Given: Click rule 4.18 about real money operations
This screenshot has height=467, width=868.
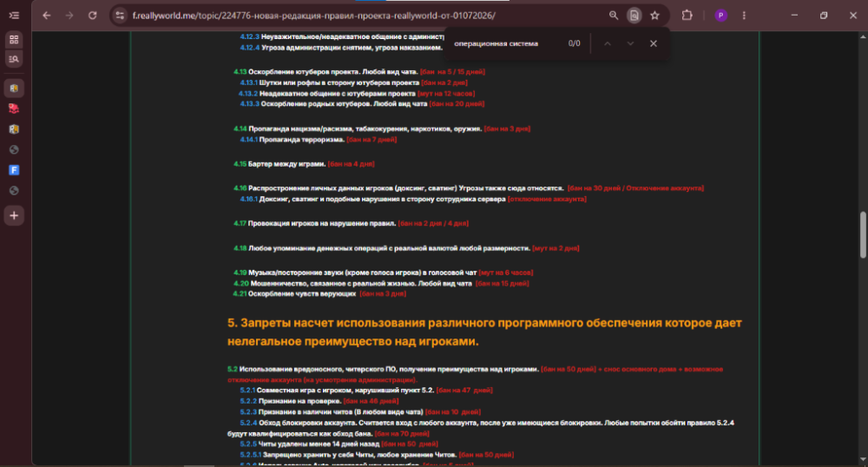Looking at the screenshot, I should [x=406, y=248].
